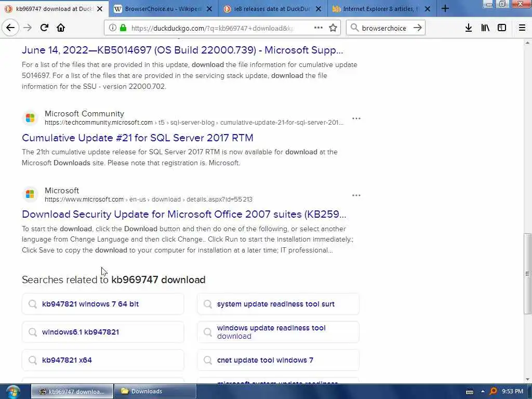Screen dimensions: 532x399
Task: Click the on-screen keyboard tray icon
Action: coord(470,392)
